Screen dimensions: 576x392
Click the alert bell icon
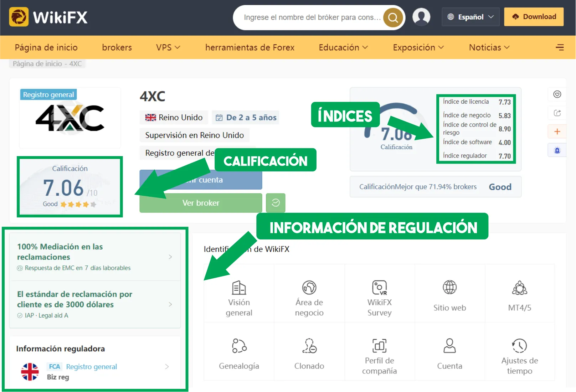coord(557,150)
